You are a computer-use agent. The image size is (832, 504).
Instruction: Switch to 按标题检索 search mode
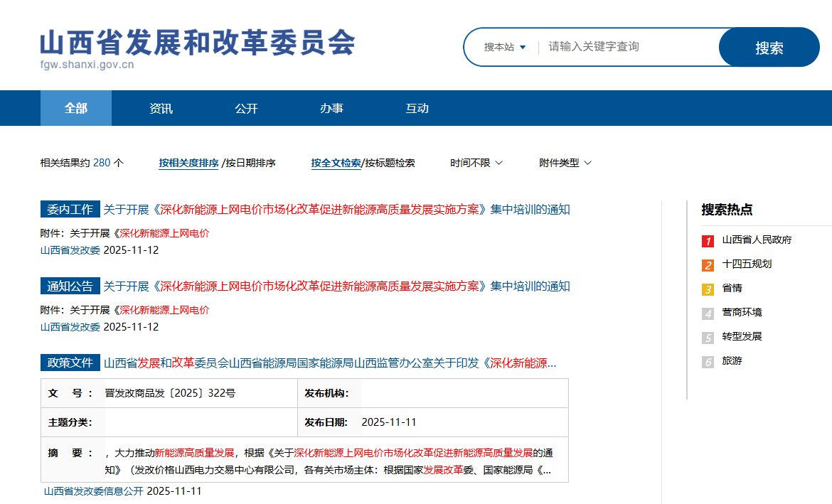click(x=390, y=163)
